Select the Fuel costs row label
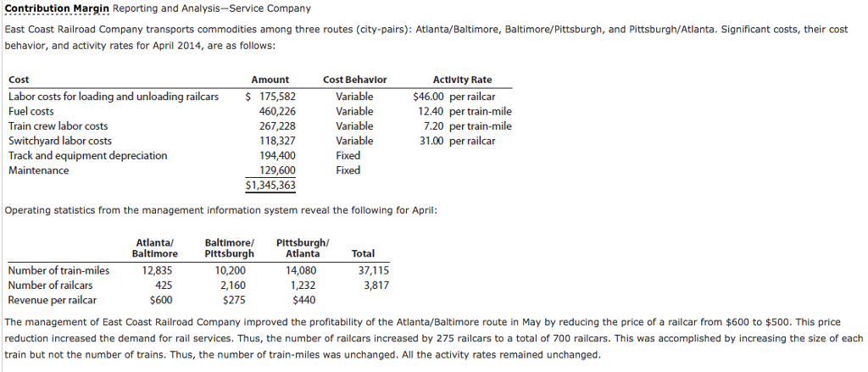868x372 pixels. coord(31,111)
